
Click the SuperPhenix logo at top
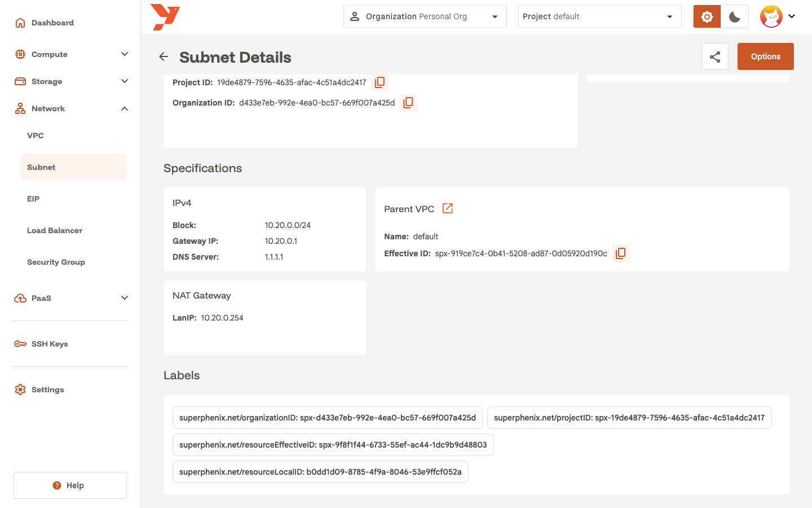coord(165,17)
